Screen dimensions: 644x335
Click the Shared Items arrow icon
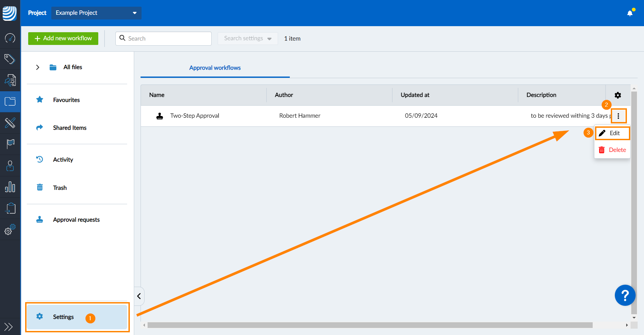[x=40, y=127]
